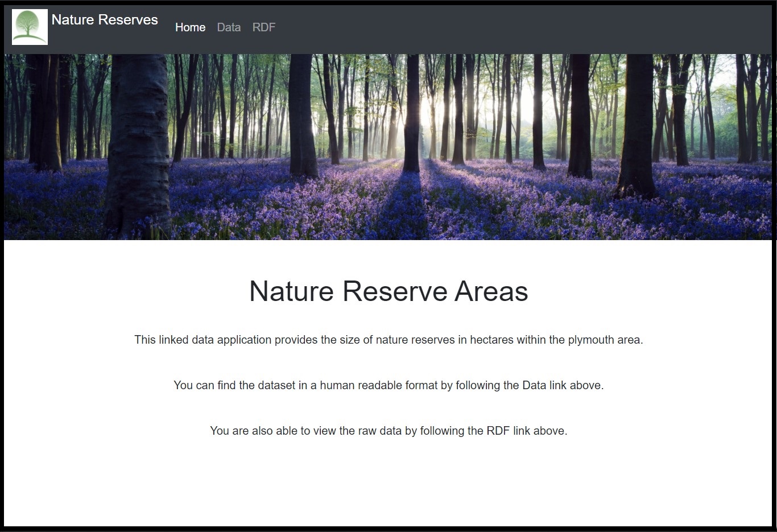Go to the Home nav item
Viewport: 777px width, 532px height.
(190, 27)
